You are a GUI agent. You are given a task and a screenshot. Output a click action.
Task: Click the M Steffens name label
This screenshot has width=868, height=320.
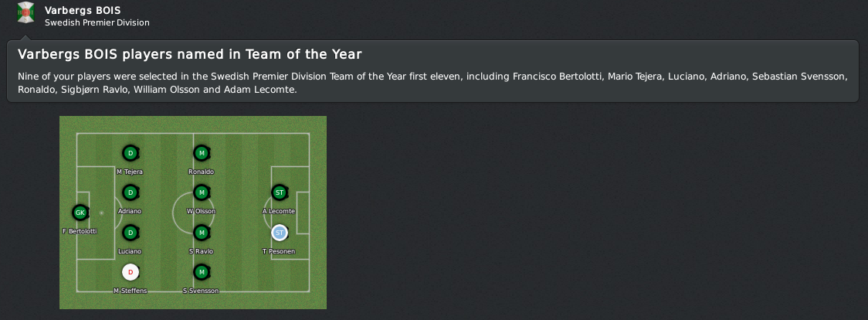click(x=130, y=291)
